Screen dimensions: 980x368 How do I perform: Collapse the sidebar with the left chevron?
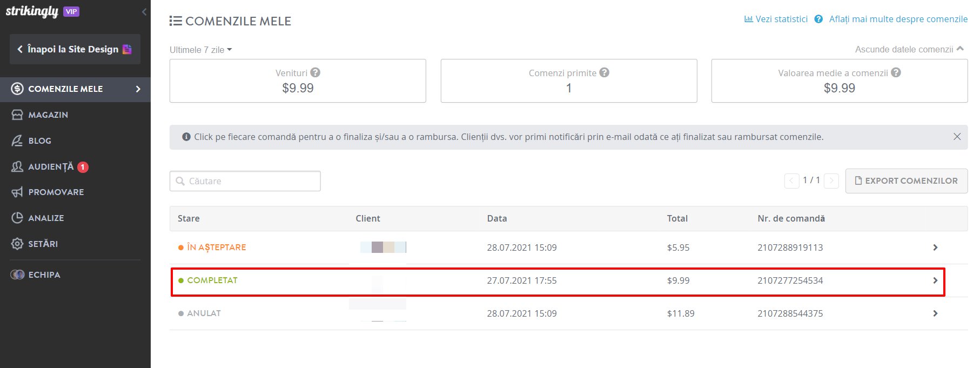tap(144, 12)
